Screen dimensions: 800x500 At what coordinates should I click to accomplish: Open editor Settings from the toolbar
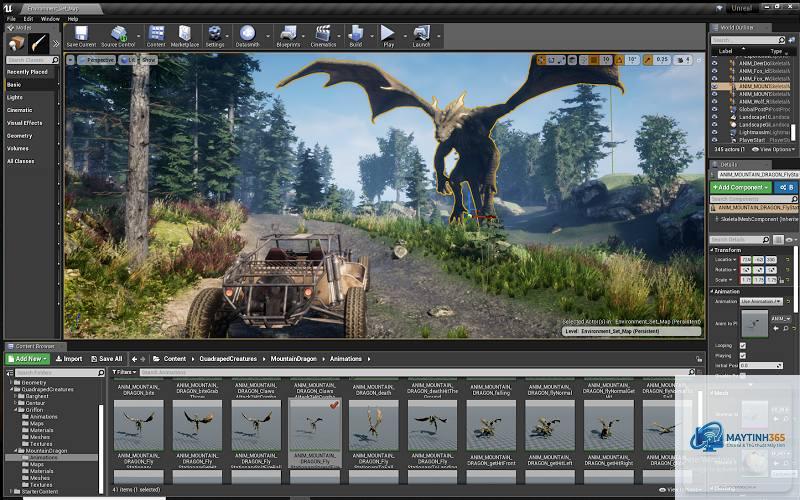coord(215,36)
